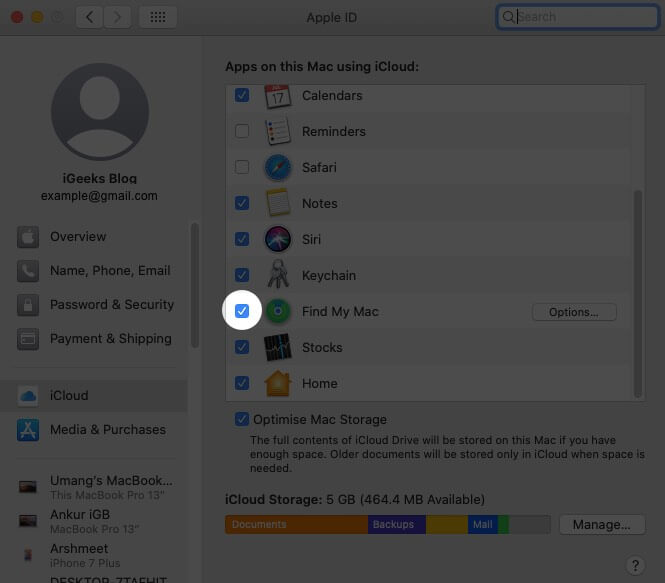The width and height of the screenshot is (665, 583).
Task: Click the Safari compass icon
Action: (x=278, y=167)
